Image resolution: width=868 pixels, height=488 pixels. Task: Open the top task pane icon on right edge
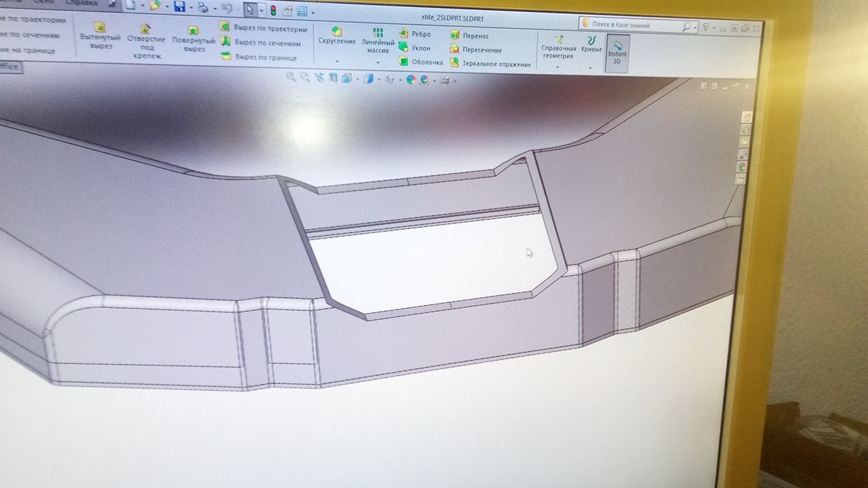746,117
